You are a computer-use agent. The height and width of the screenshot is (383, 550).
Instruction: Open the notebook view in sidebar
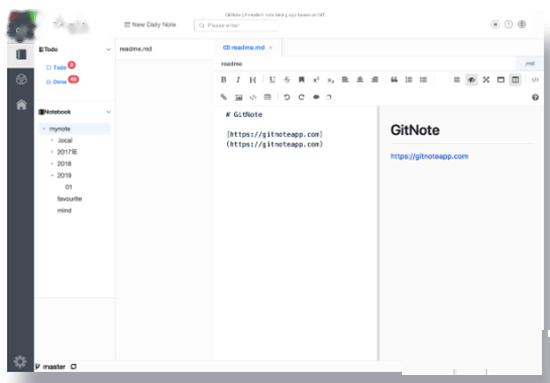(21, 55)
